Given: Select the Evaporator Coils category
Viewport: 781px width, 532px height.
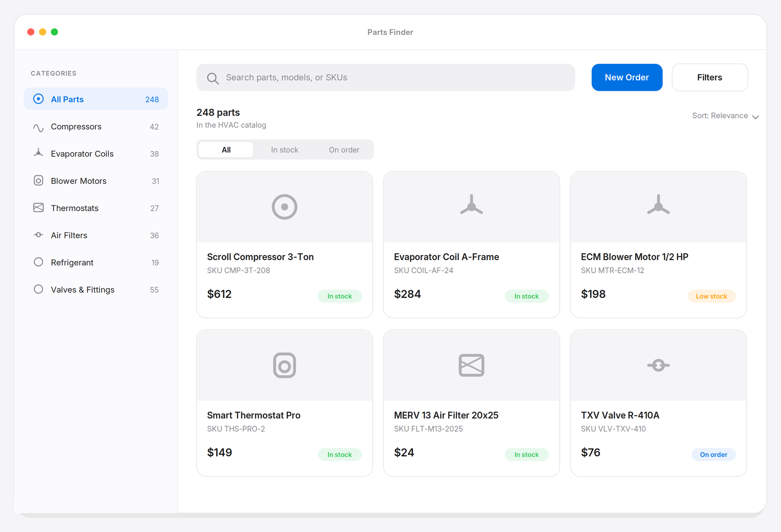Looking at the screenshot, I should click(x=96, y=153).
